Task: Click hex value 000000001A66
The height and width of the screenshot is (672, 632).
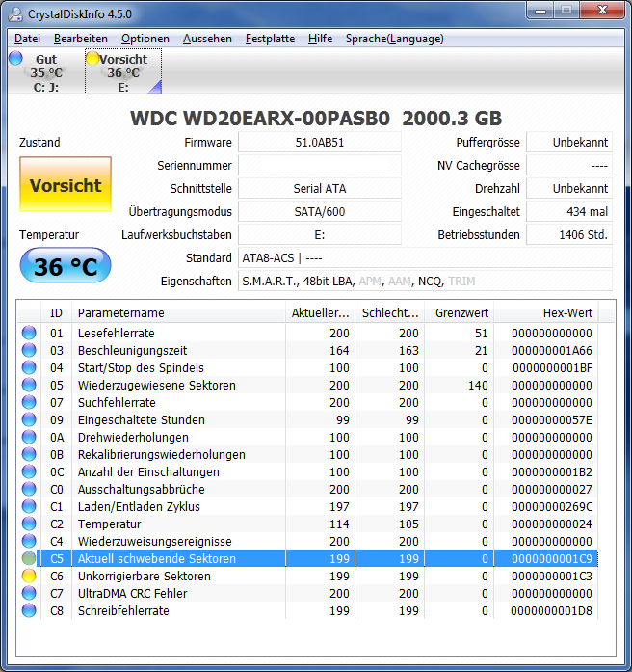Action: (x=552, y=351)
